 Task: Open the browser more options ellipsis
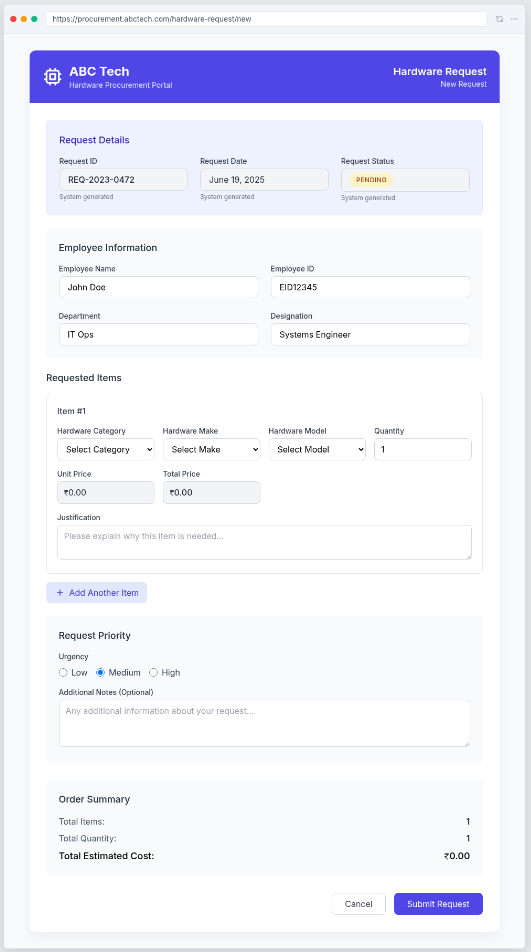(x=515, y=19)
